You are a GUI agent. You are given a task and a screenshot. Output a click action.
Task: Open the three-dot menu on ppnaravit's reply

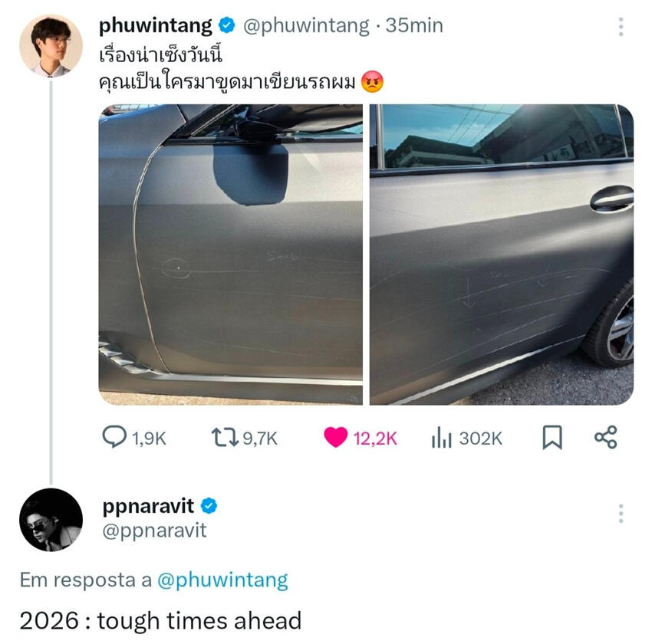621,514
